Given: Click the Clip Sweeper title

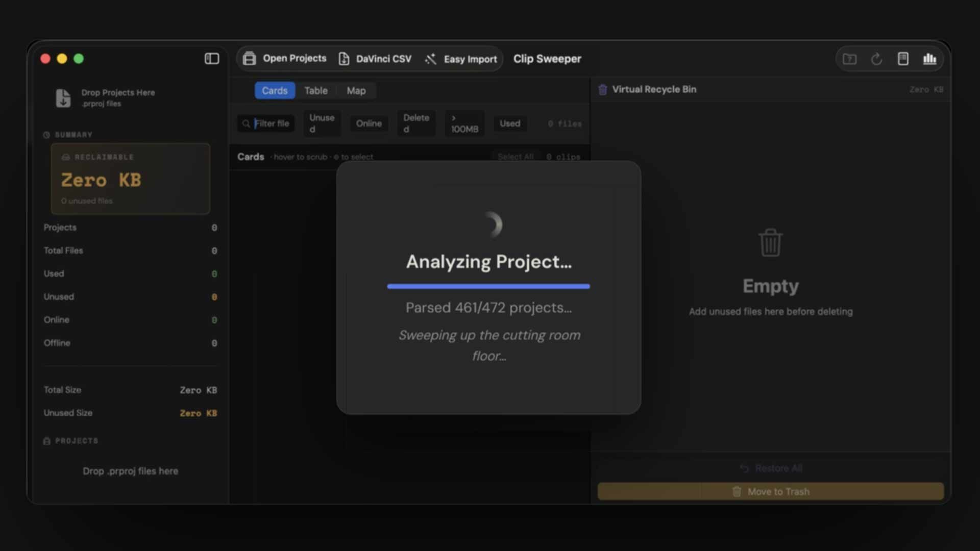Looking at the screenshot, I should pyautogui.click(x=547, y=59).
